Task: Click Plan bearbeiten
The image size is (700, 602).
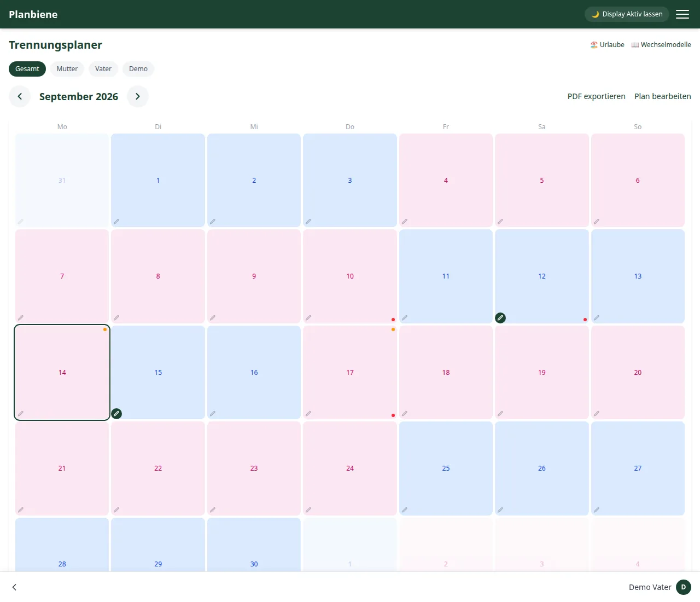Action: click(663, 96)
